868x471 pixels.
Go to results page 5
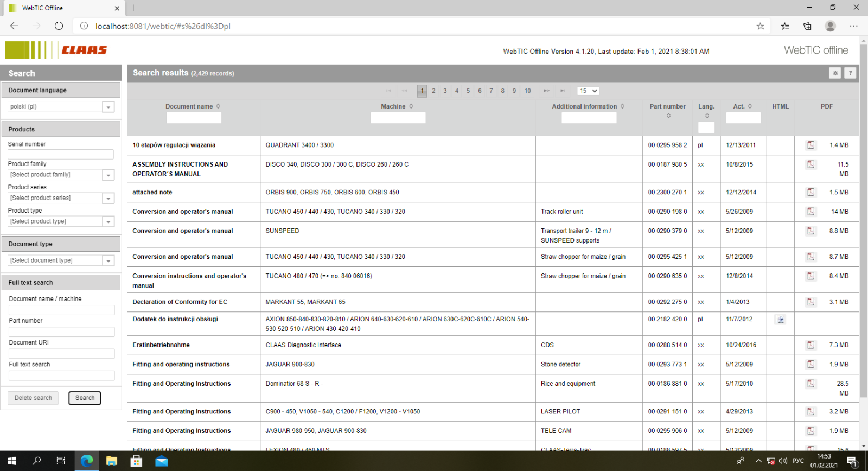point(468,91)
